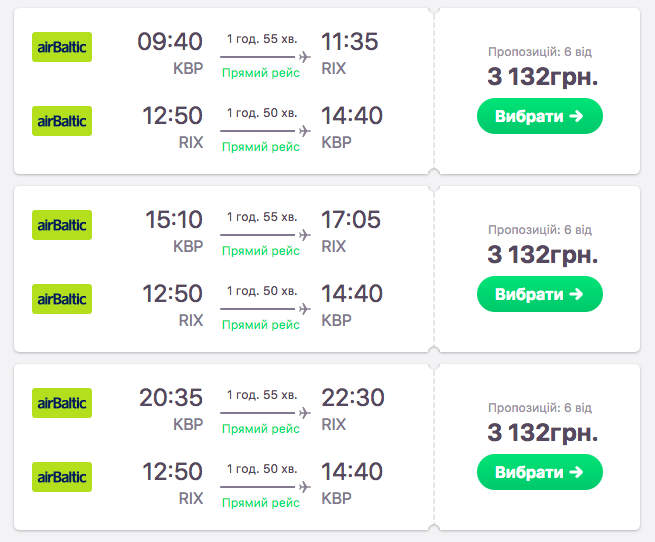Click airBaltic logo of the 15:10 KBP departure
Screen dimensions: 655x542
pyautogui.click(x=62, y=225)
